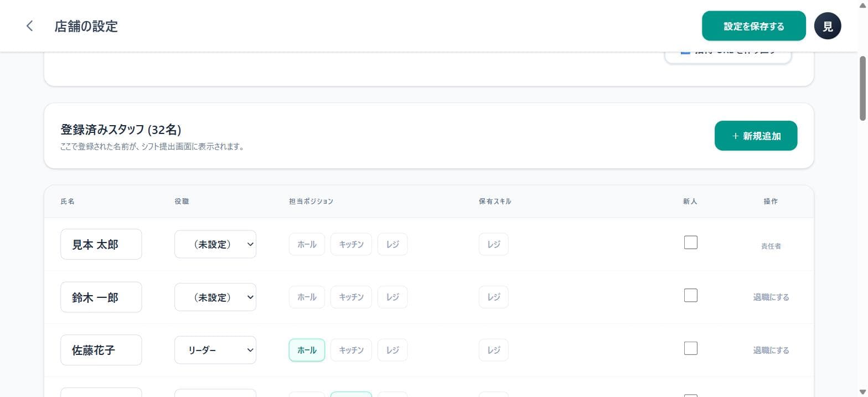Viewport: 868px width, 397px height.
Task: Edit the name field 佐藤花子
Action: pos(101,350)
